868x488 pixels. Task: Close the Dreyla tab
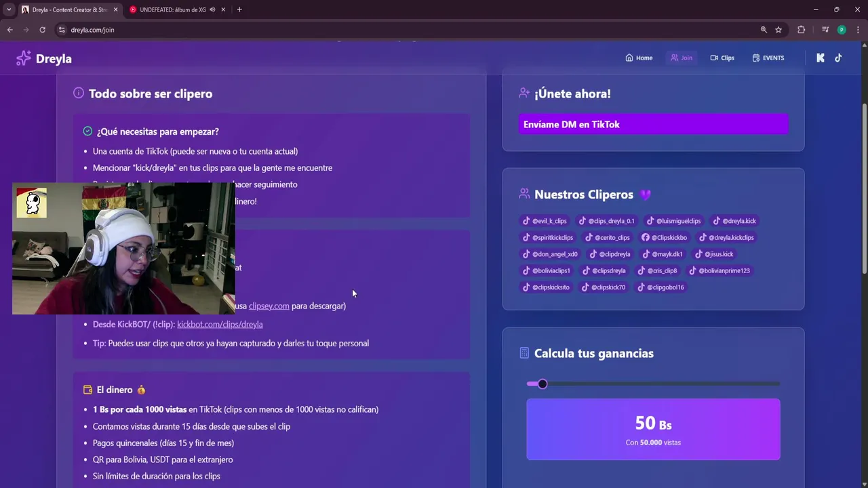[115, 9]
